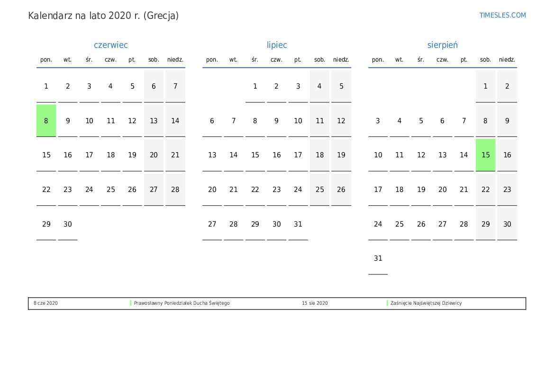554x392 pixels.
Task: Select August 31 in the sierpień calendar
Action: [378, 258]
